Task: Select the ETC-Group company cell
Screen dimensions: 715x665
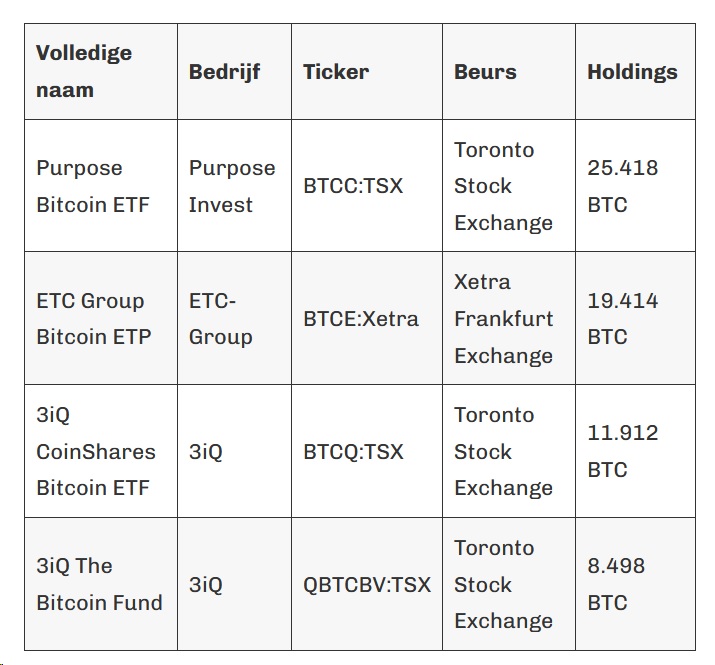Action: click(234, 318)
